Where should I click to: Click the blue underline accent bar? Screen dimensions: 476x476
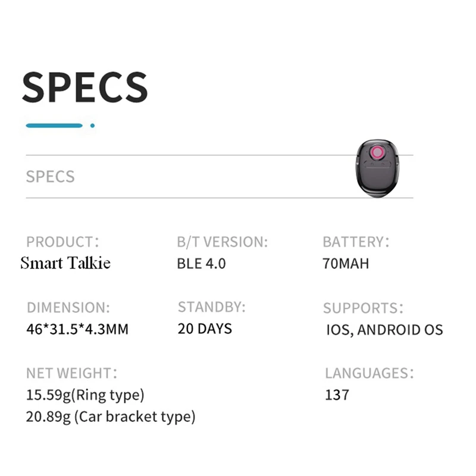(54, 126)
